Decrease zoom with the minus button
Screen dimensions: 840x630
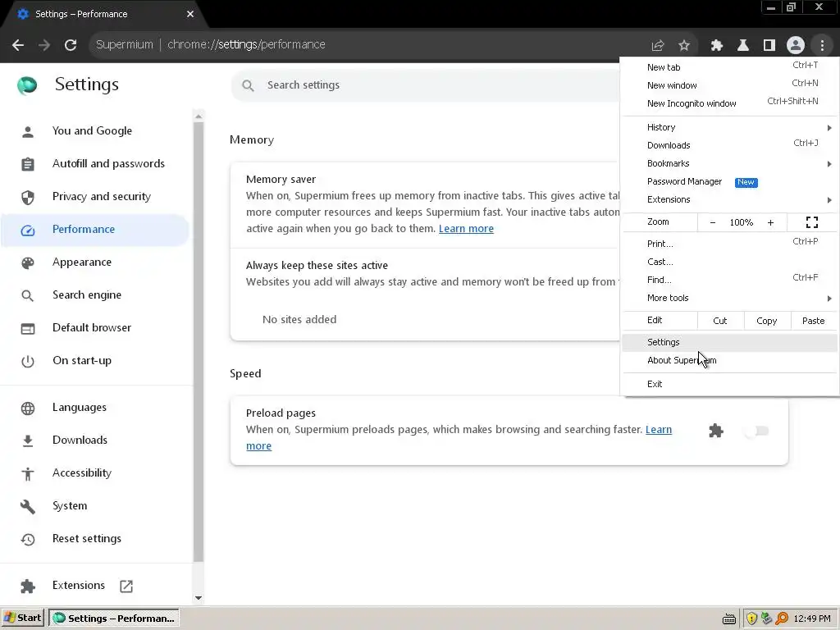click(713, 222)
